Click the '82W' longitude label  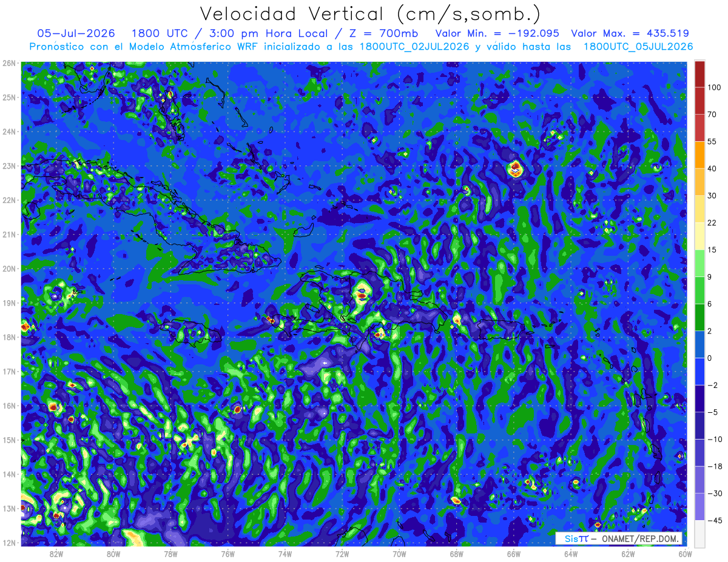(x=56, y=554)
